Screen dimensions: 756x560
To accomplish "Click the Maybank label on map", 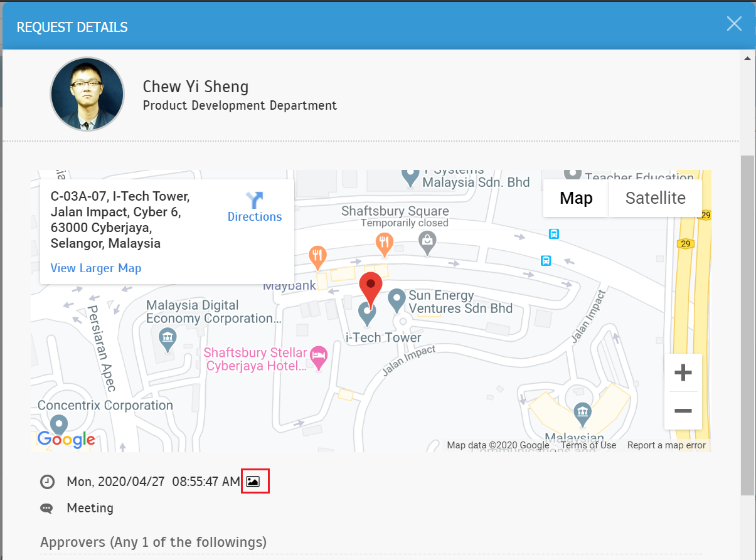I will pos(290,286).
